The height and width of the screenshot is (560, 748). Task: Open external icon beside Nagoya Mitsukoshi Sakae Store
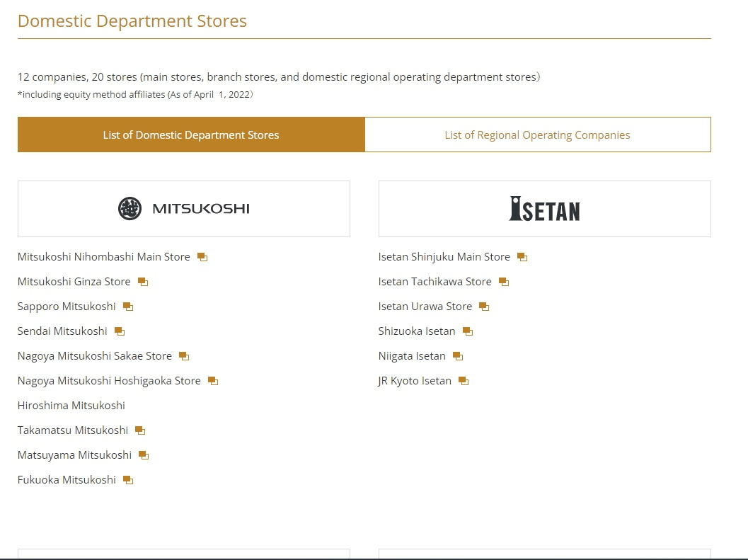184,357
